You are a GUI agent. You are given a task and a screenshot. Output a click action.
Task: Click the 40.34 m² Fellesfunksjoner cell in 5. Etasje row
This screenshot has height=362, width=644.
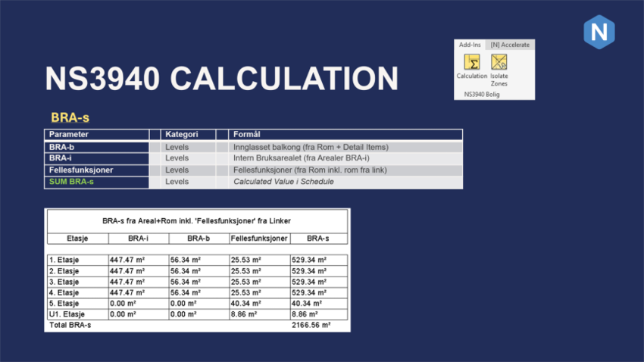pos(260,304)
